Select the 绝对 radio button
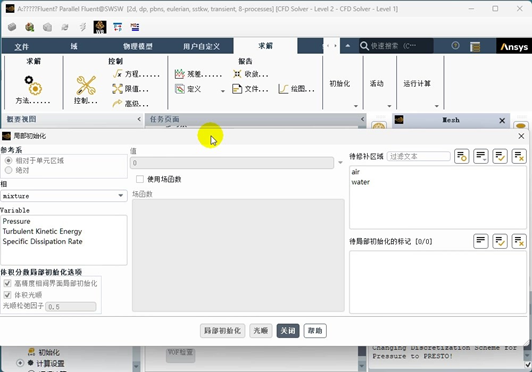This screenshot has width=532, height=372. click(x=8, y=170)
